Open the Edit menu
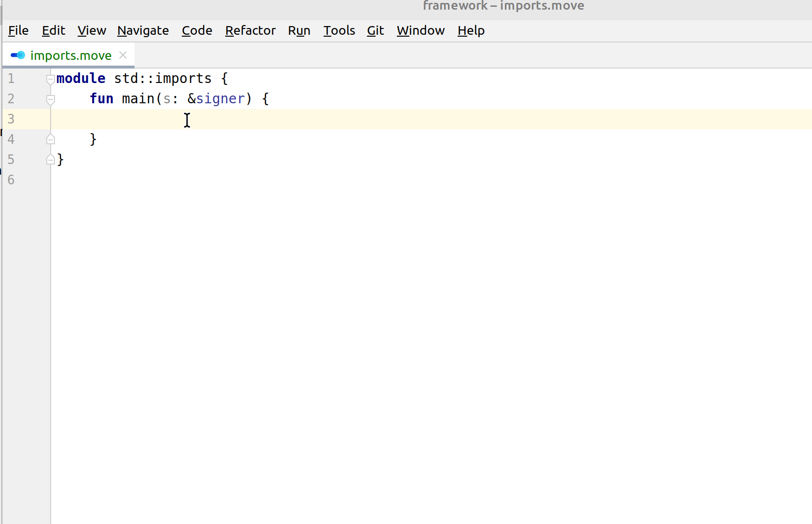 click(53, 31)
